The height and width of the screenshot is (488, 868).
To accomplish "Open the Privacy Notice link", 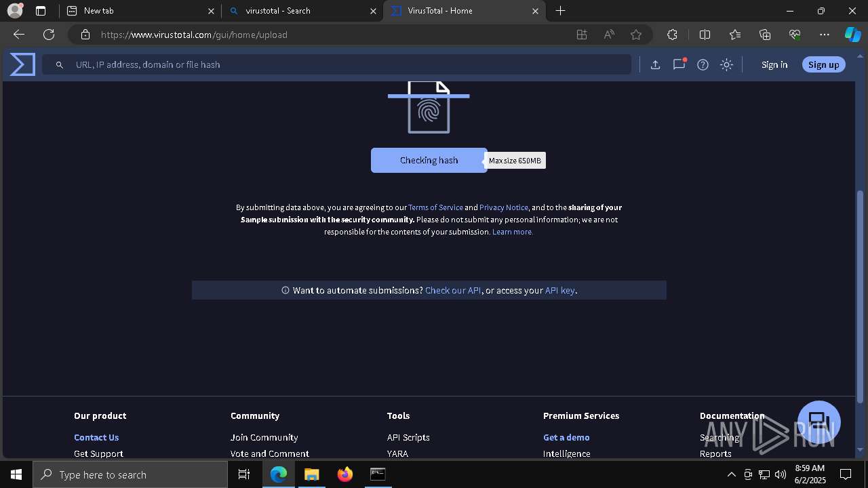I will coord(504,207).
